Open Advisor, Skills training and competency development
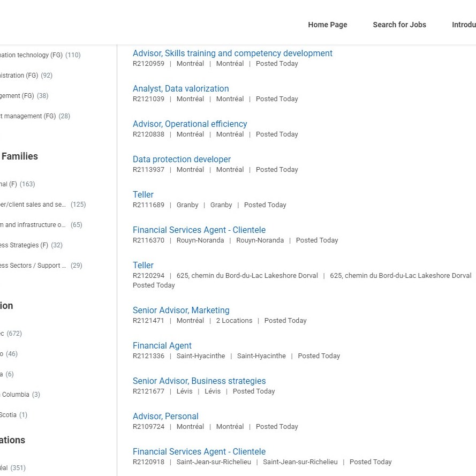The width and height of the screenshot is (476, 476). coord(232,54)
